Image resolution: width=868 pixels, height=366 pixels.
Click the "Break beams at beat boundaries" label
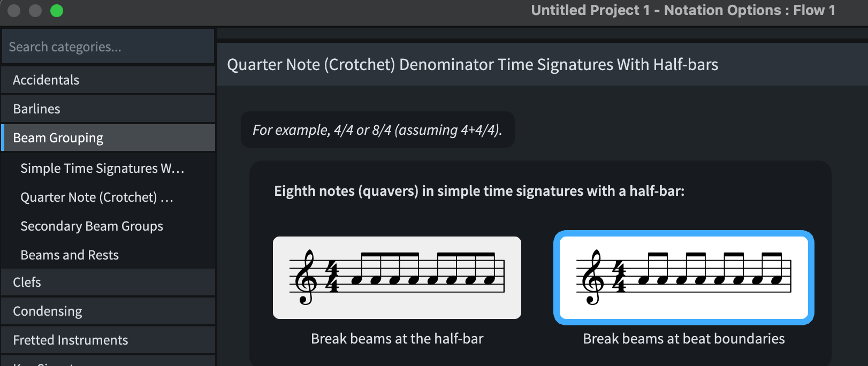tap(683, 339)
